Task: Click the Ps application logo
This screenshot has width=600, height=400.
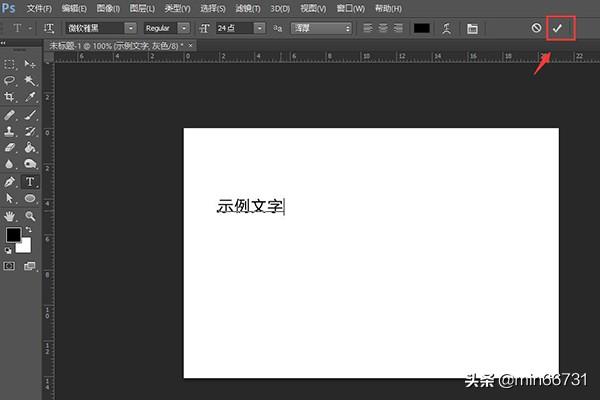Action: tap(8, 8)
